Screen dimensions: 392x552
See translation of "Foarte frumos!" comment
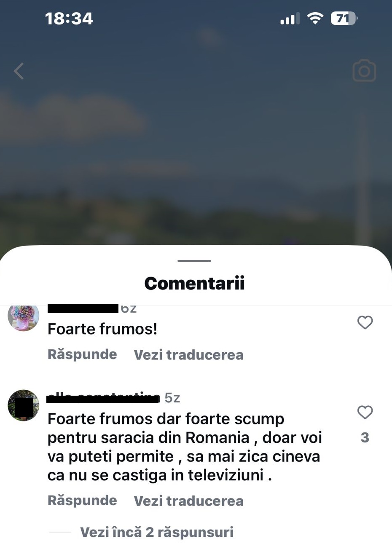[x=188, y=355]
